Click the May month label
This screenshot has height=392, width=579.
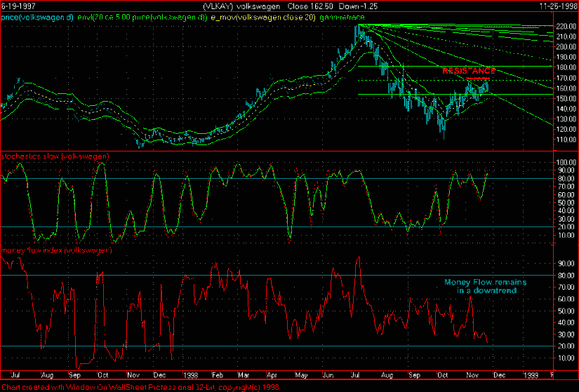click(301, 375)
